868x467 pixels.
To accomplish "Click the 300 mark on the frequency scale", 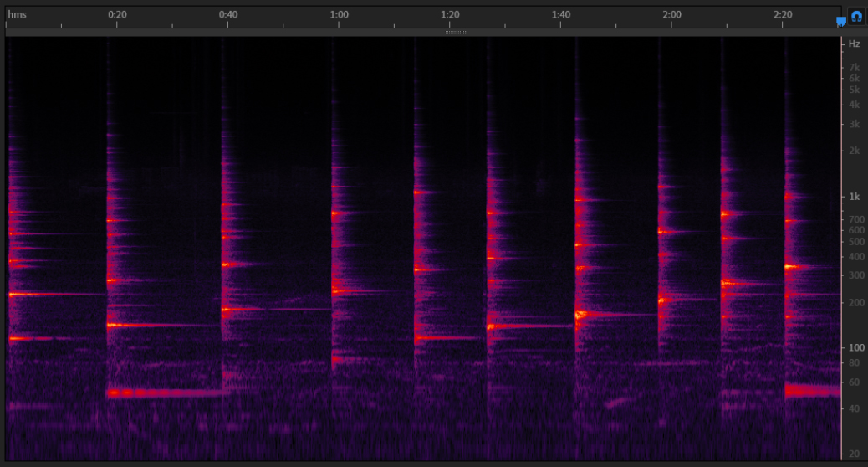I will (x=854, y=275).
